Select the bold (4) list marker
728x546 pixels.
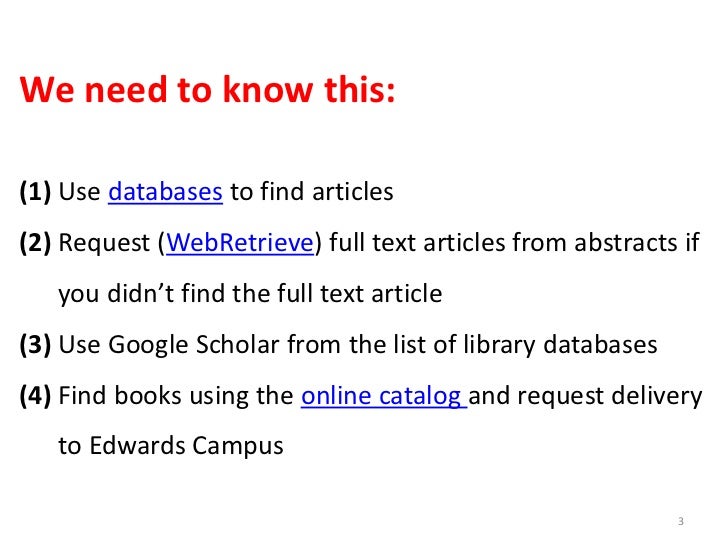pos(35,396)
